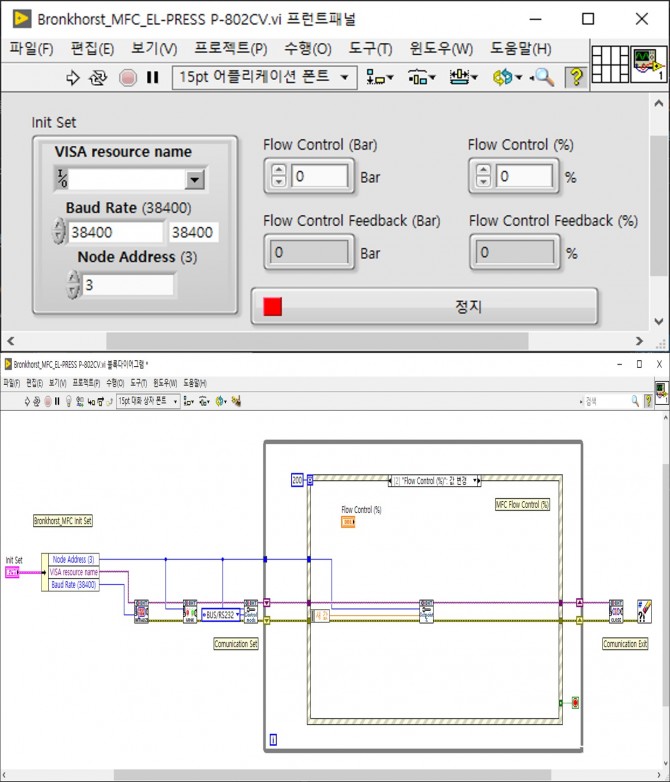Click the Flow Control (%) stepper arrows
The image size is (670, 782).
coord(483,176)
